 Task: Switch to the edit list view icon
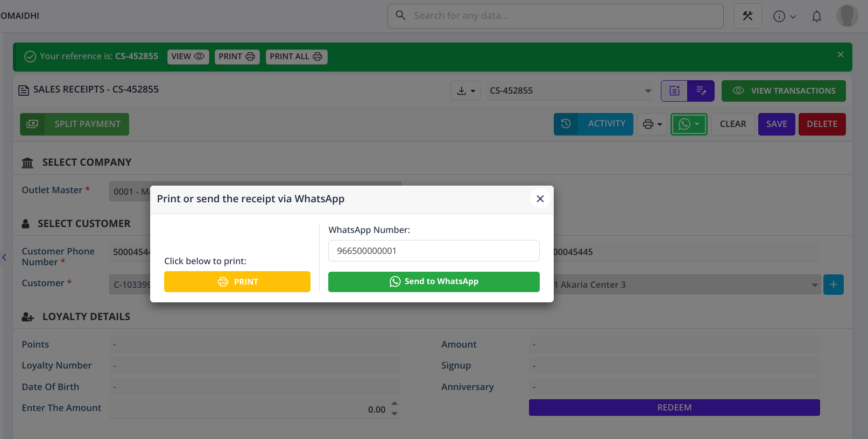pyautogui.click(x=701, y=91)
